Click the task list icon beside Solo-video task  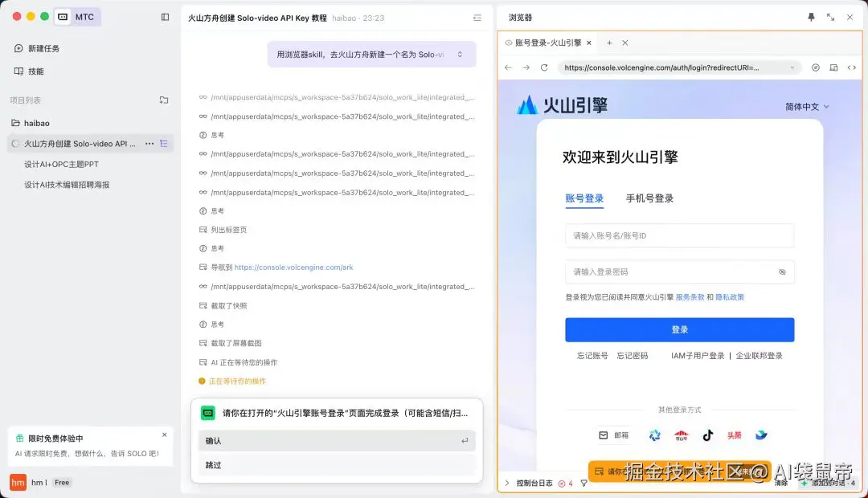click(x=164, y=144)
